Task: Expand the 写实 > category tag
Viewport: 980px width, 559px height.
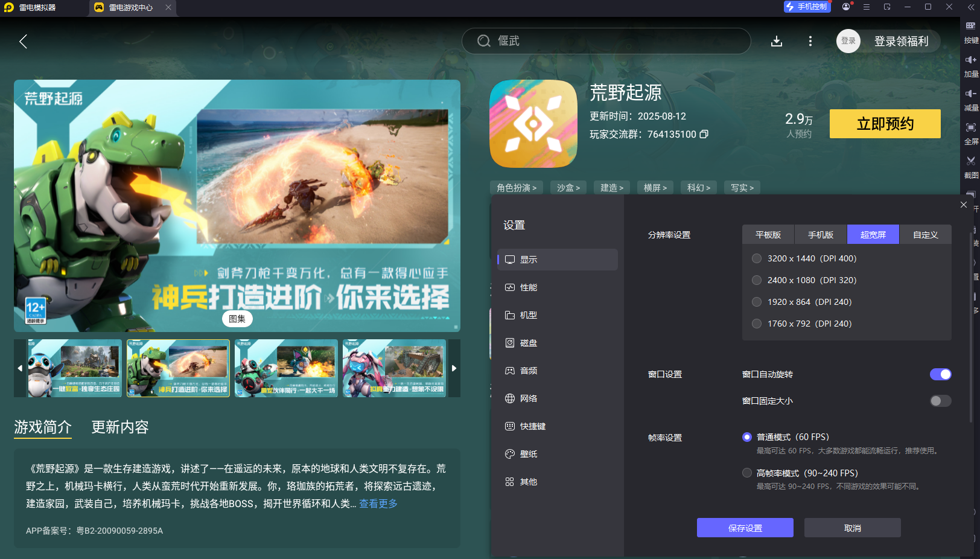Action: pyautogui.click(x=742, y=188)
